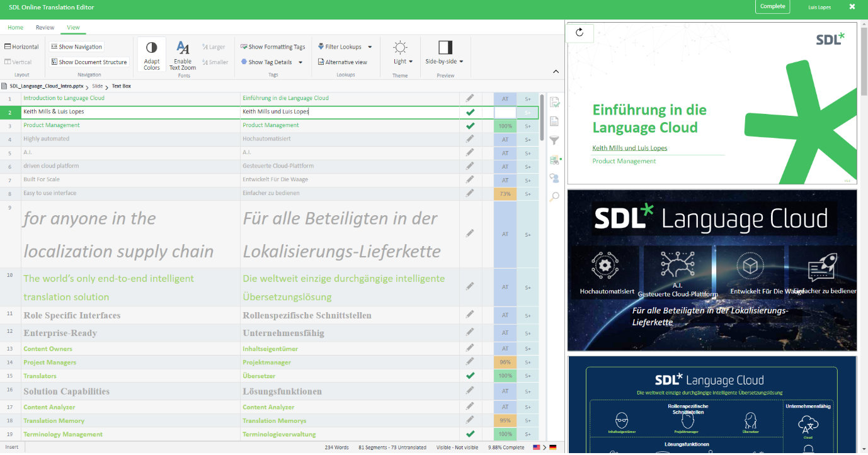Click green checkmark in Translators row

[x=470, y=376]
